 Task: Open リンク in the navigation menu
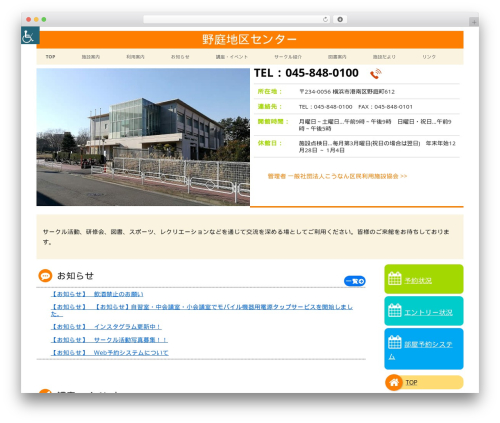(x=429, y=57)
